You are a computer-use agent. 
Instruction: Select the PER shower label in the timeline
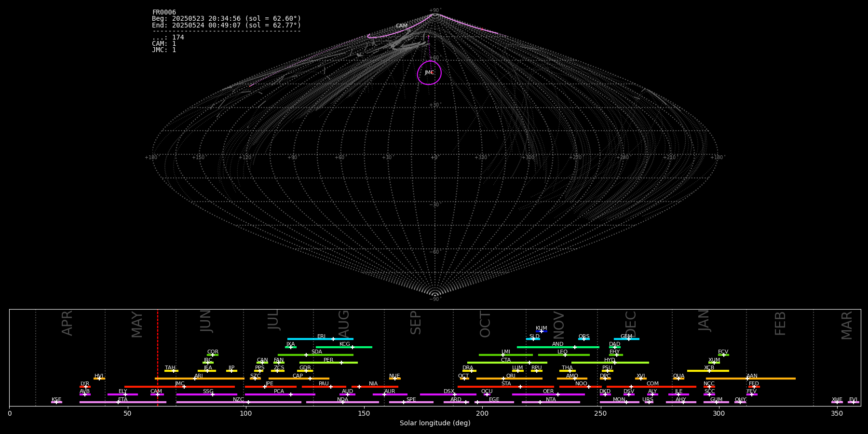tap(328, 360)
